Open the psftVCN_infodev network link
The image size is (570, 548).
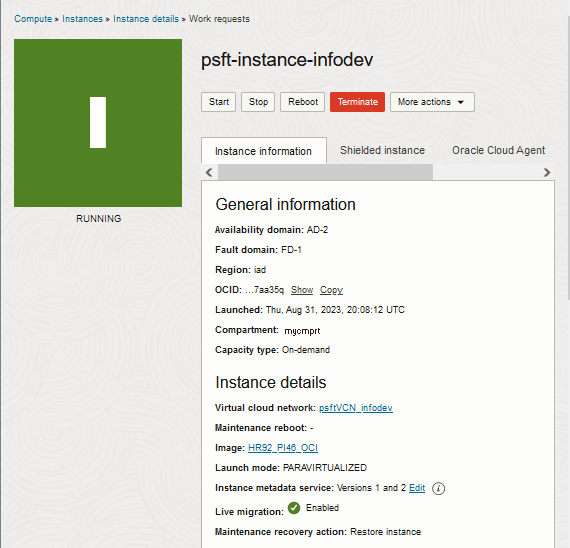[356, 408]
